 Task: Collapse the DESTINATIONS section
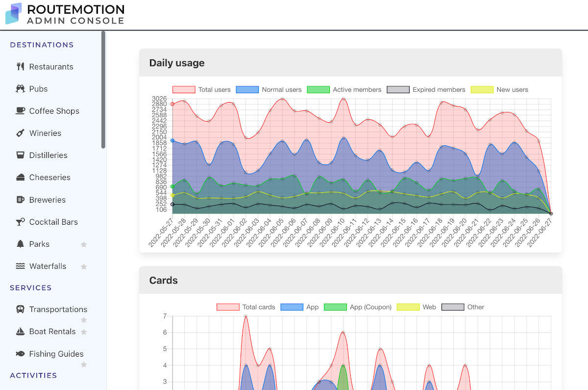pos(41,45)
